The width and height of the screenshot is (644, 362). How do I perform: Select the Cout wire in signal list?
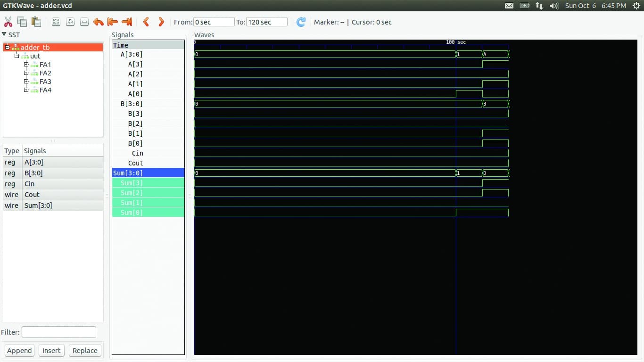32,195
